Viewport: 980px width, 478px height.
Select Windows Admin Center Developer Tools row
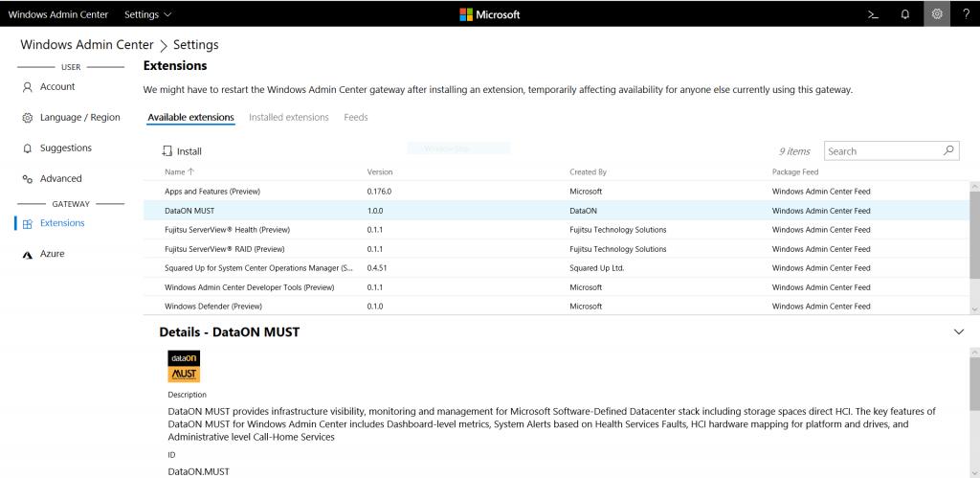556,287
